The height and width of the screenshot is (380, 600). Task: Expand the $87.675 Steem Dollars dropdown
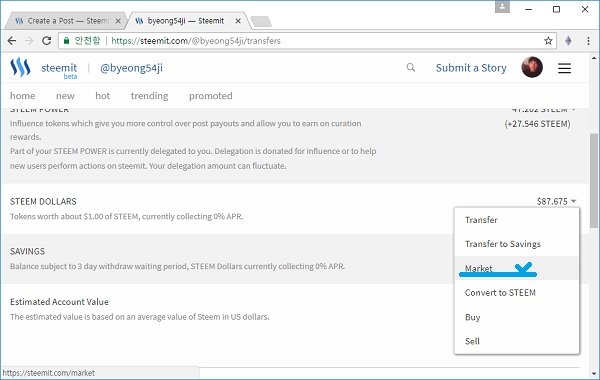click(x=556, y=201)
